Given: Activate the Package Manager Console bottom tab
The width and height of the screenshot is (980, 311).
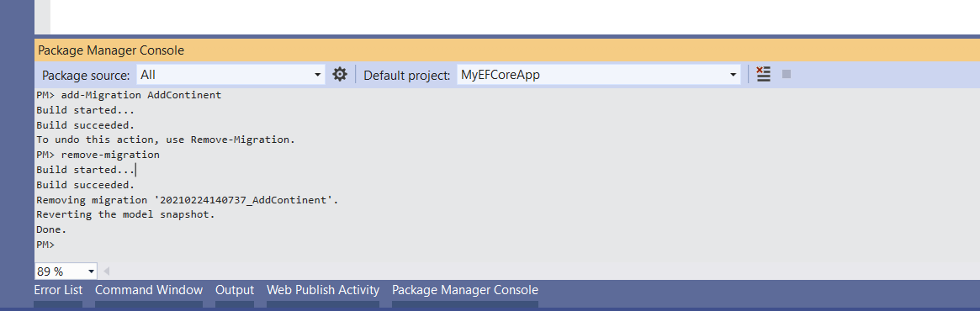Looking at the screenshot, I should point(465,290).
